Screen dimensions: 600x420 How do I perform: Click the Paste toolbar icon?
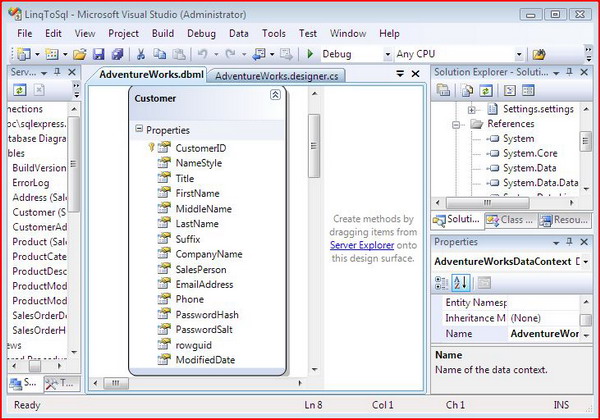click(179, 54)
